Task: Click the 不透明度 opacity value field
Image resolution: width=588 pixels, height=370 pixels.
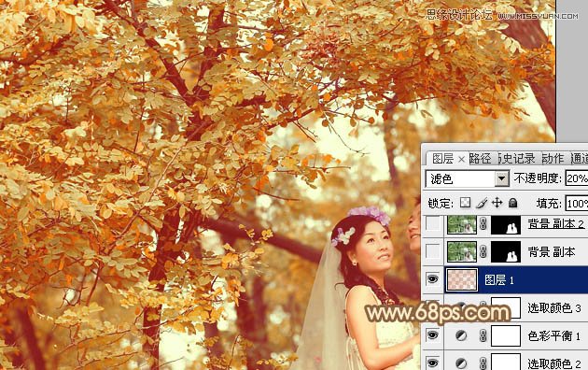Action: [577, 178]
